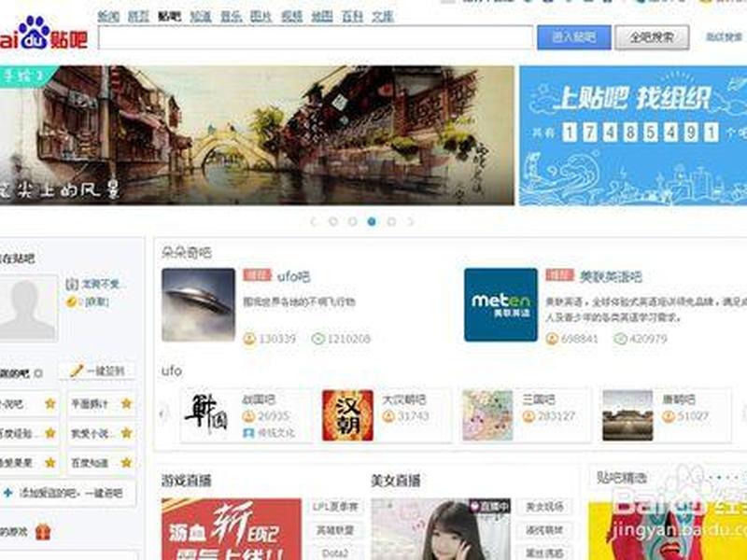Open the red 汉朝 thumbnail

click(x=347, y=415)
